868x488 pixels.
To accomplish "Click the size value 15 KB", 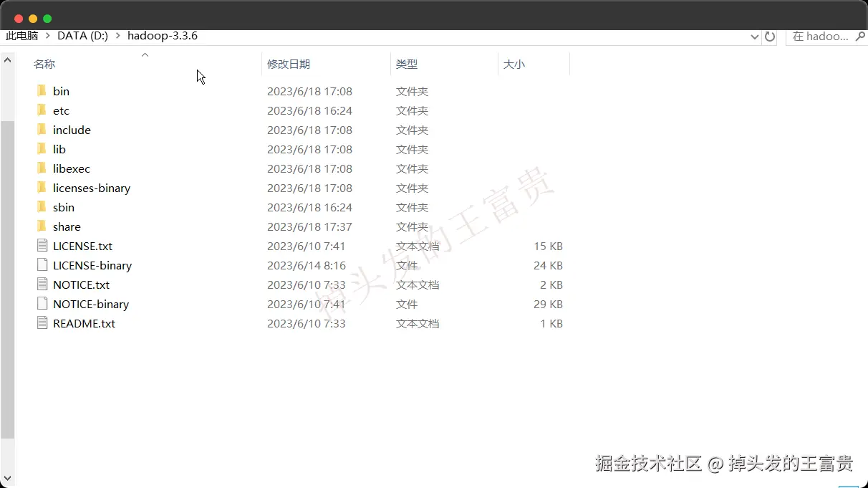I will 549,246.
